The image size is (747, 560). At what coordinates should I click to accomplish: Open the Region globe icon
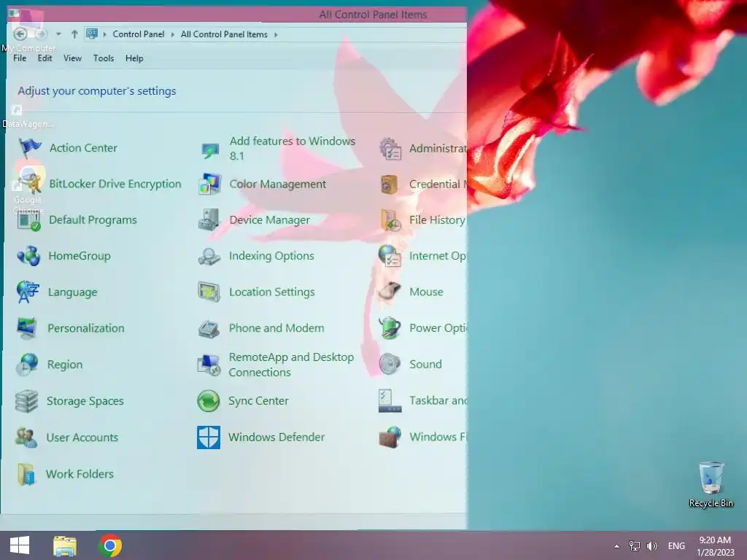coord(27,365)
